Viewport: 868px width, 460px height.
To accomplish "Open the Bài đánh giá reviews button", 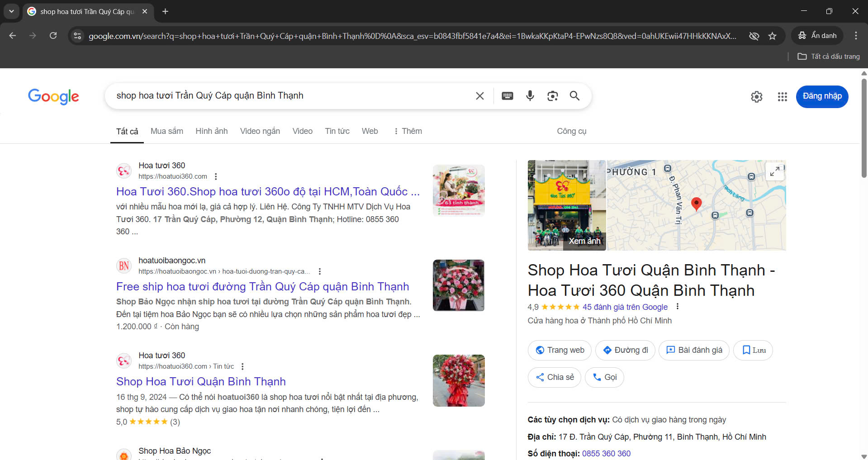I will [694, 350].
